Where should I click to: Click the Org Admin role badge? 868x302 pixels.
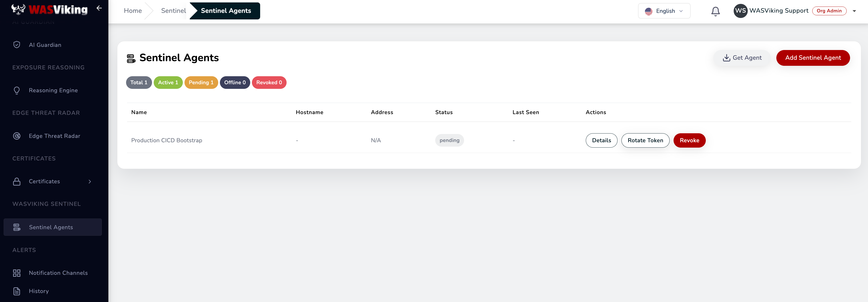[829, 11]
